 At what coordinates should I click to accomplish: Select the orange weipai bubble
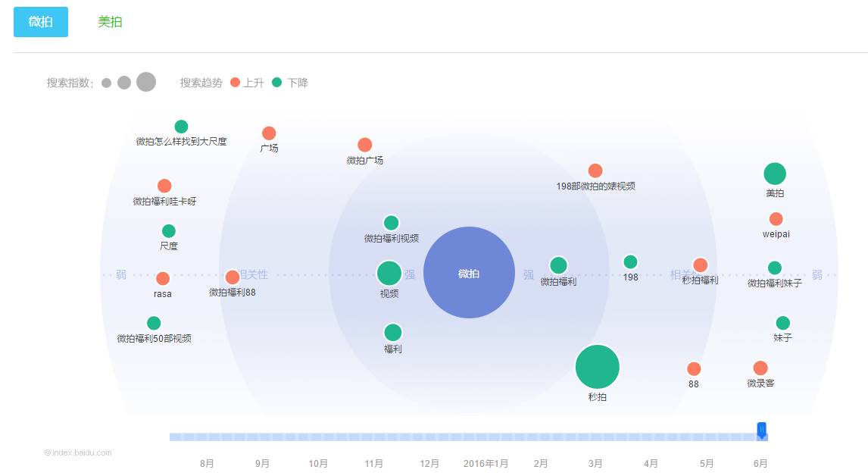(x=776, y=219)
